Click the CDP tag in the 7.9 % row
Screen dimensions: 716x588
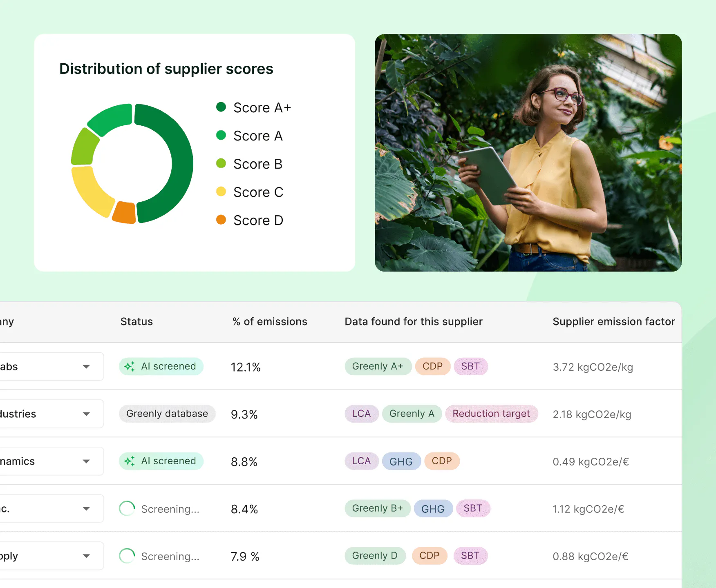tap(430, 556)
